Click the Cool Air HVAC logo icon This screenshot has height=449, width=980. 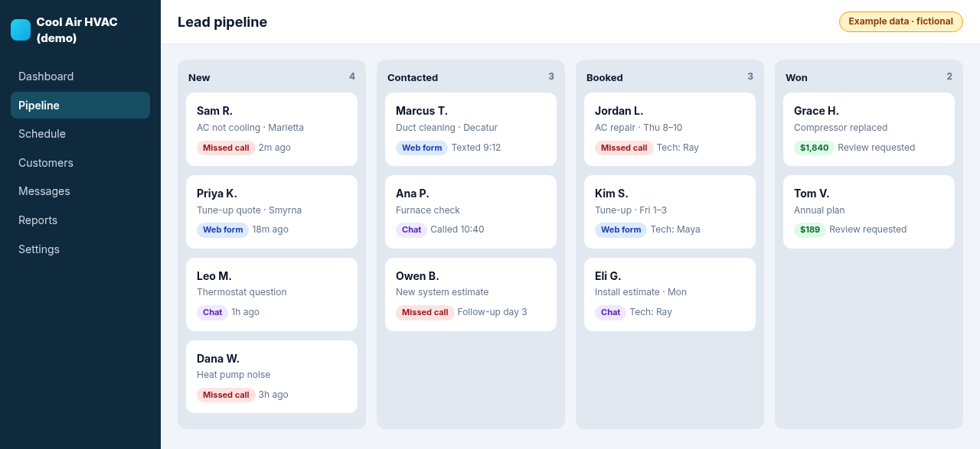[21, 30]
